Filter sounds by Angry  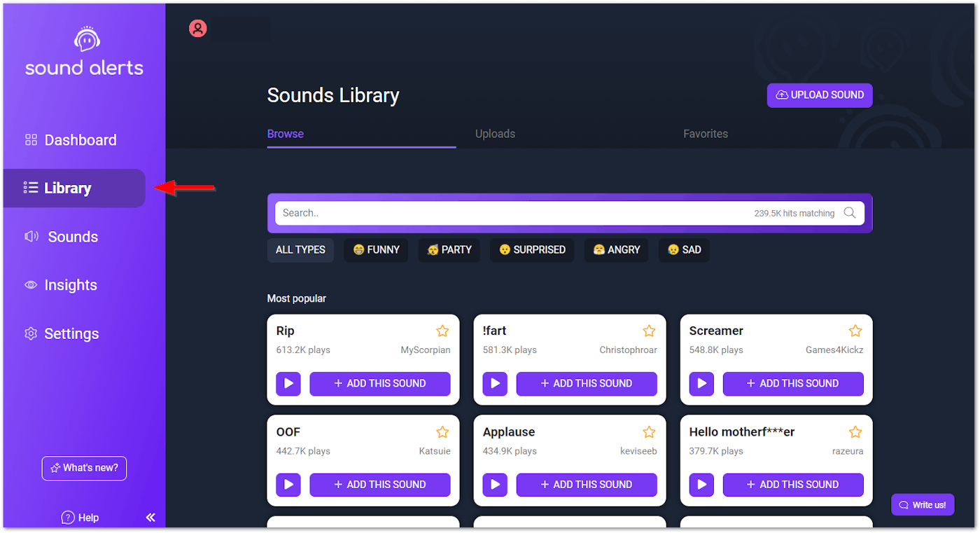click(617, 250)
